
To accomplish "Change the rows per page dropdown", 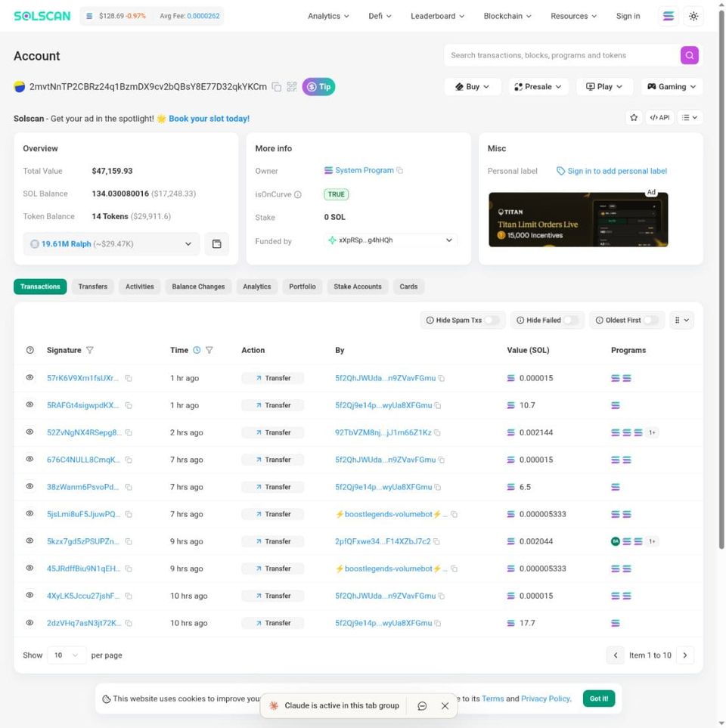I will pyautogui.click(x=67, y=655).
